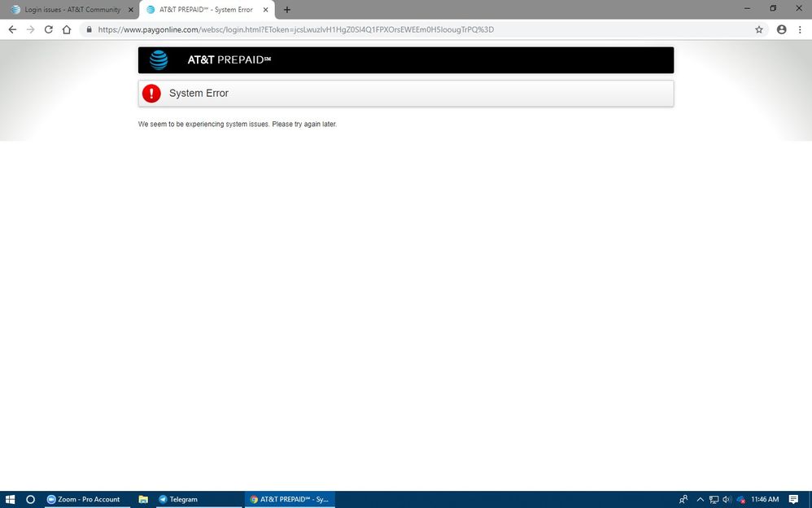Screen dimensions: 812x508
Task: Expand hidden system tray icons chevron
Action: [x=700, y=499]
